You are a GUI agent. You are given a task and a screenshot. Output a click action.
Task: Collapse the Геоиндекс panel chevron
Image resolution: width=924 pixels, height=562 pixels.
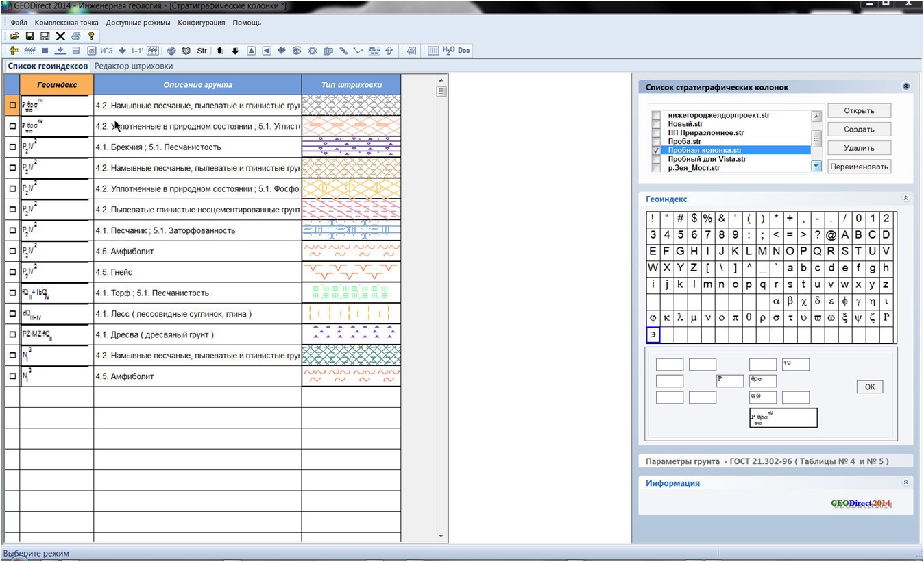[x=905, y=199]
